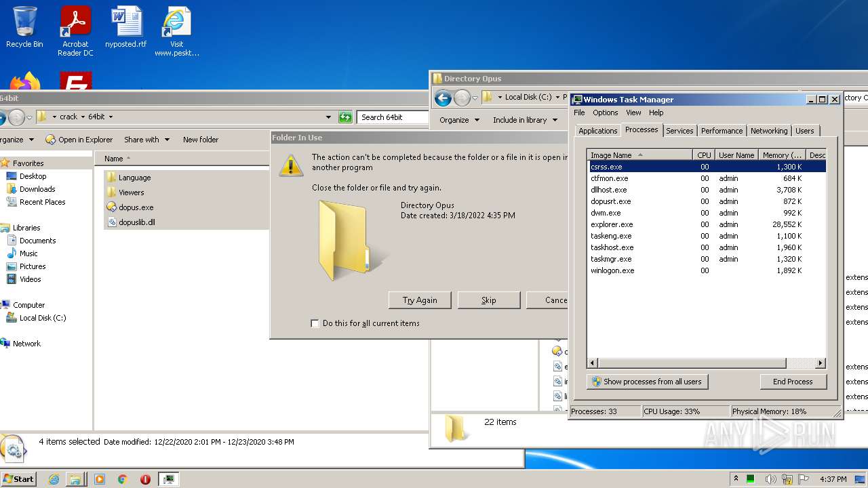Click Open in Explorer toolbar button
The height and width of the screenshot is (488, 868).
pyautogui.click(x=79, y=140)
